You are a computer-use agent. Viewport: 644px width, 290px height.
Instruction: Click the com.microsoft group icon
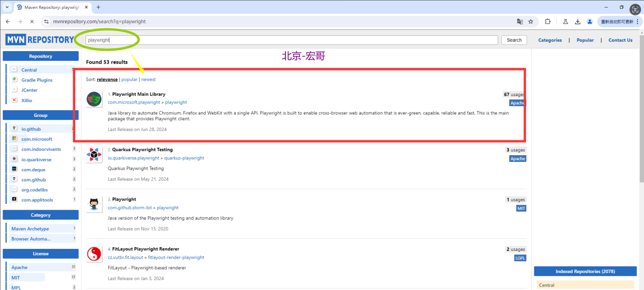point(14,139)
